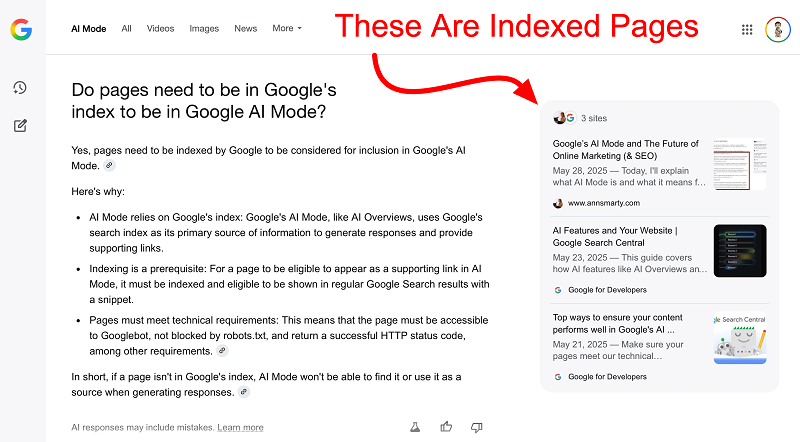This screenshot has width=800, height=442.
Task: Start a new search with compose icon
Action: (x=20, y=126)
